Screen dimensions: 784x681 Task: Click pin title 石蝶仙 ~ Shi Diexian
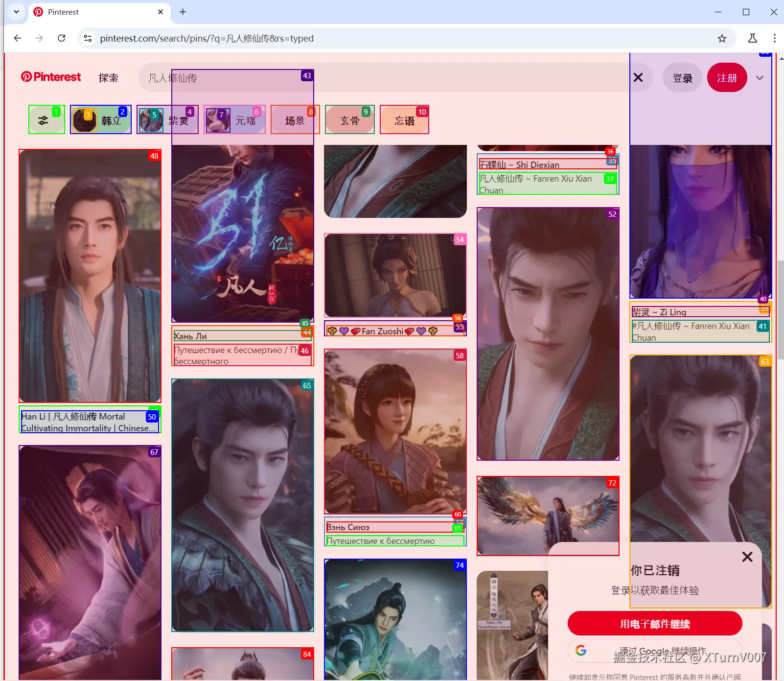tap(519, 164)
